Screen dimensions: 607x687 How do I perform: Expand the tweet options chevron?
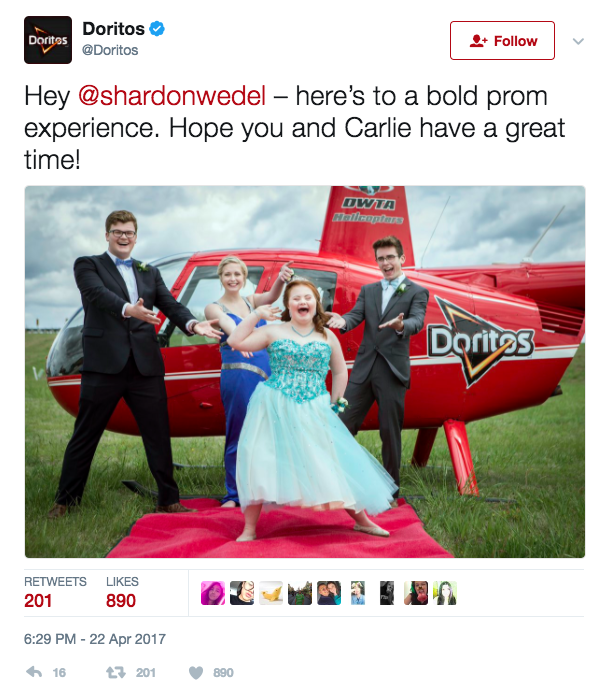click(x=579, y=41)
